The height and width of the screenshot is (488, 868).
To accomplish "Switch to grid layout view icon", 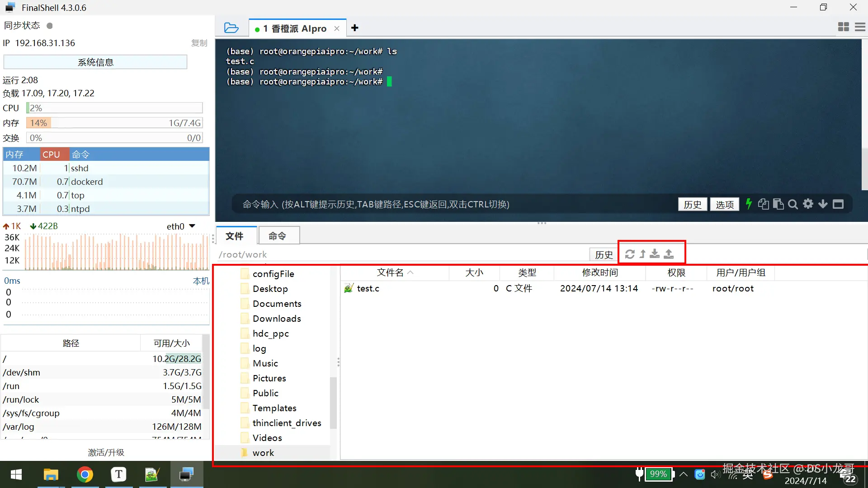I will (843, 27).
